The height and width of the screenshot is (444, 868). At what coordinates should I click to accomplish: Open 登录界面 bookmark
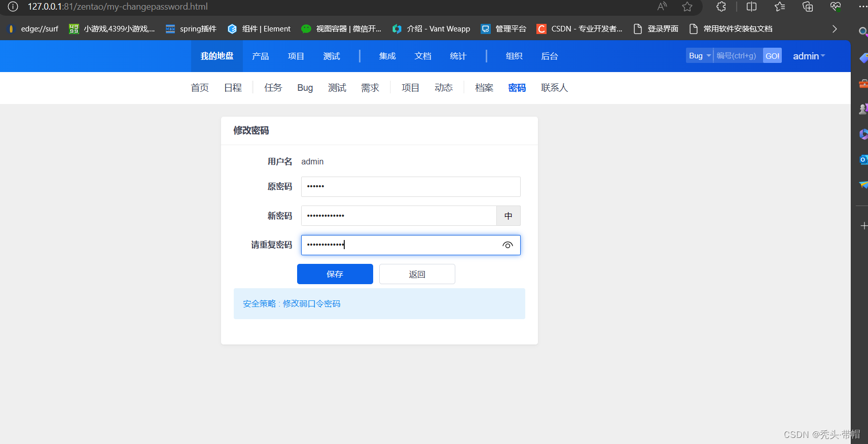coord(656,29)
